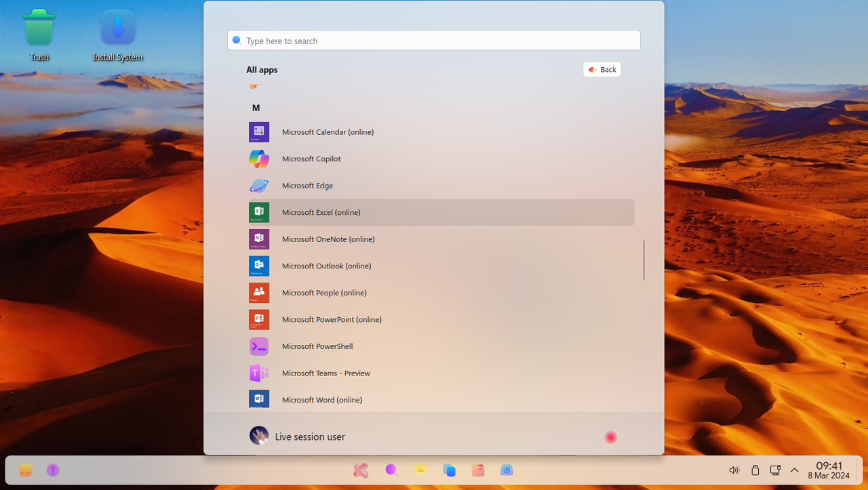The height and width of the screenshot is (490, 868).
Task: Click the search box 'Type here to search'
Action: click(434, 41)
